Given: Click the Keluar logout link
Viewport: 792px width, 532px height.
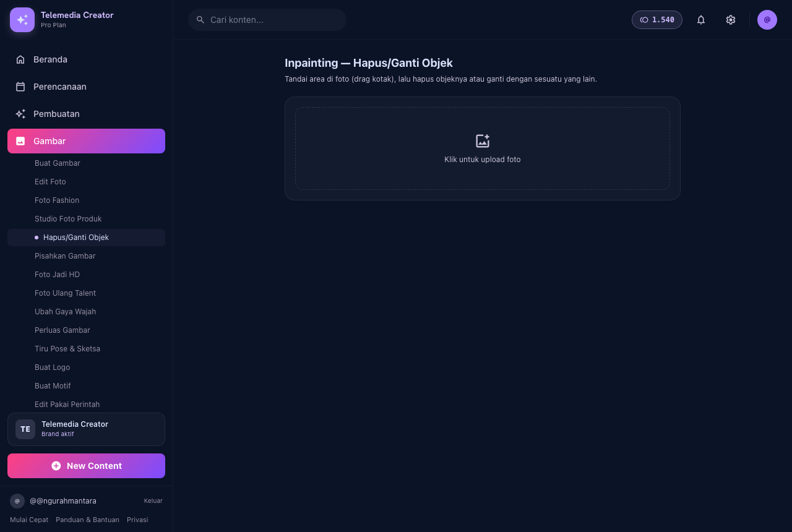Looking at the screenshot, I should point(153,501).
